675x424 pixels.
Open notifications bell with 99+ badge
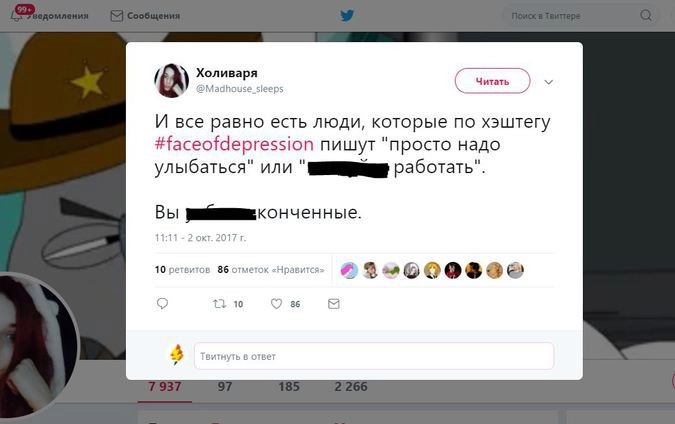tap(17, 15)
